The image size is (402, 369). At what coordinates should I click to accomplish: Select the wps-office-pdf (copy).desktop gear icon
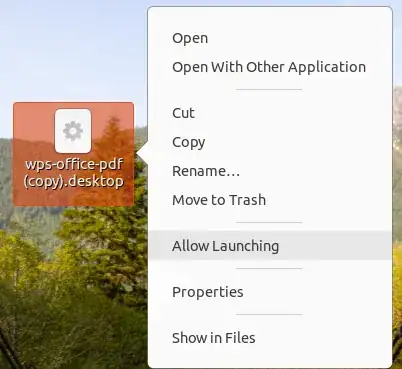73,131
